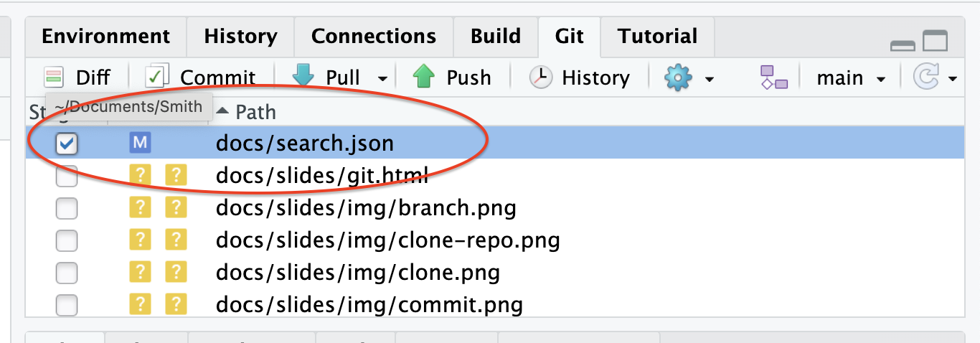Maximize the Git pane
The image size is (980, 343).
coord(936,42)
